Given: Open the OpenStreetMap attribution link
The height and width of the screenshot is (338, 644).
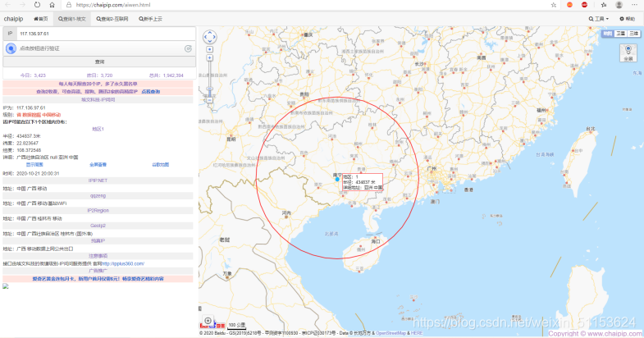Looking at the screenshot, I should 391,333.
